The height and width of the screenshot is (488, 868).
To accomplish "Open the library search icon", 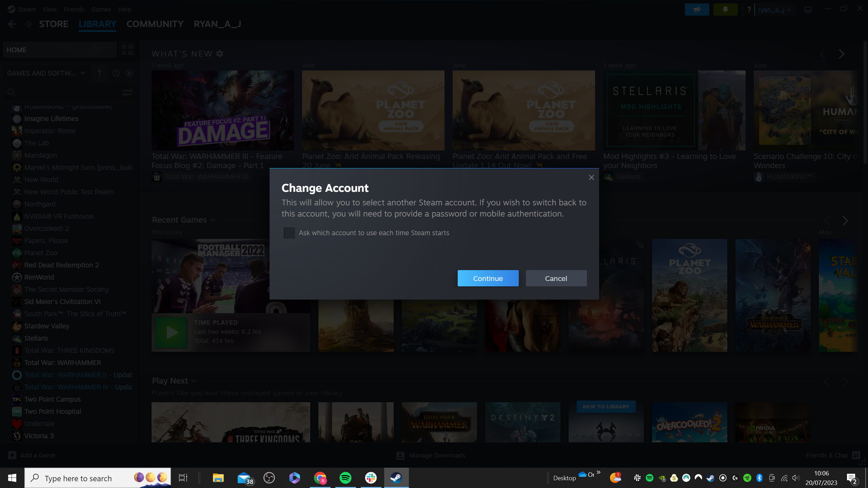I will pyautogui.click(x=11, y=92).
